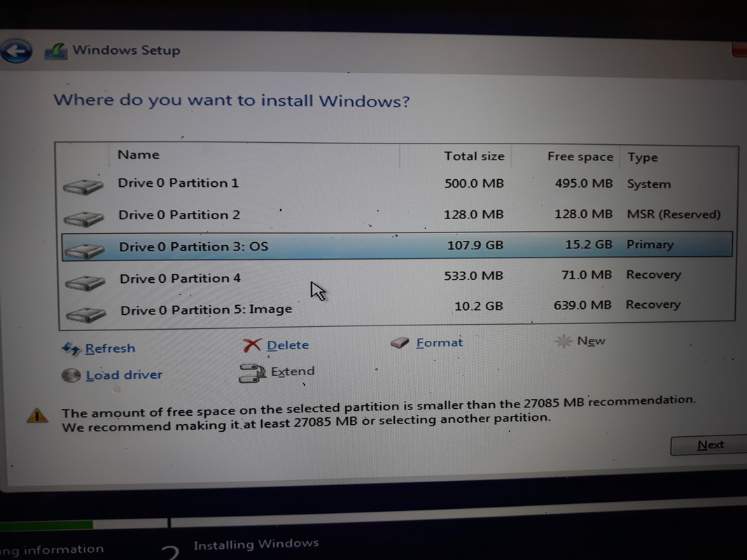Select Drive 0 Partition 1 row
Viewport: 747px width, 560px height.
point(397,184)
